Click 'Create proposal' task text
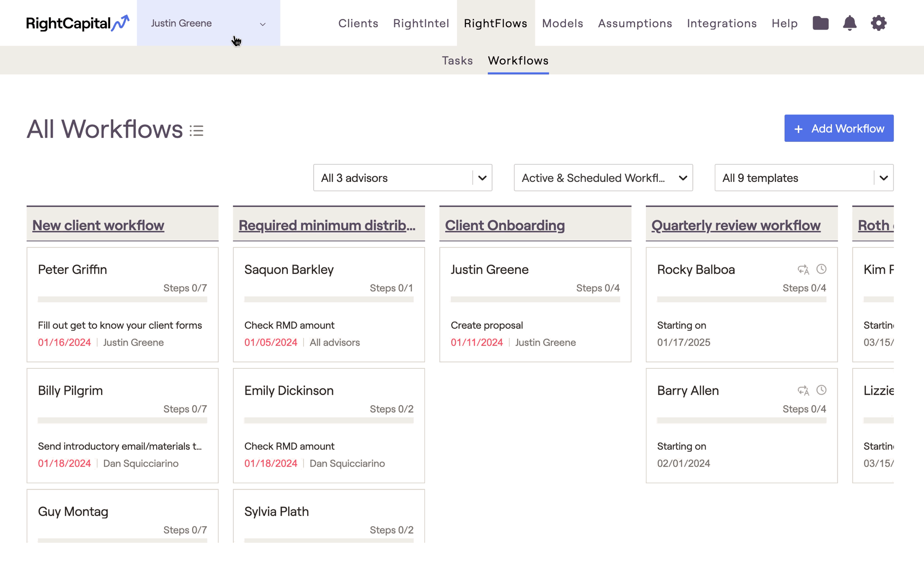This screenshot has height=565, width=924. tap(486, 325)
